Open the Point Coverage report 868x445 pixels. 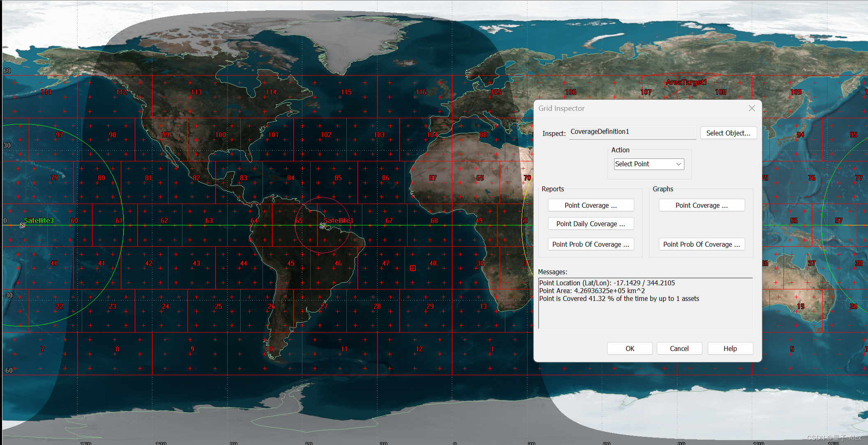(x=591, y=205)
